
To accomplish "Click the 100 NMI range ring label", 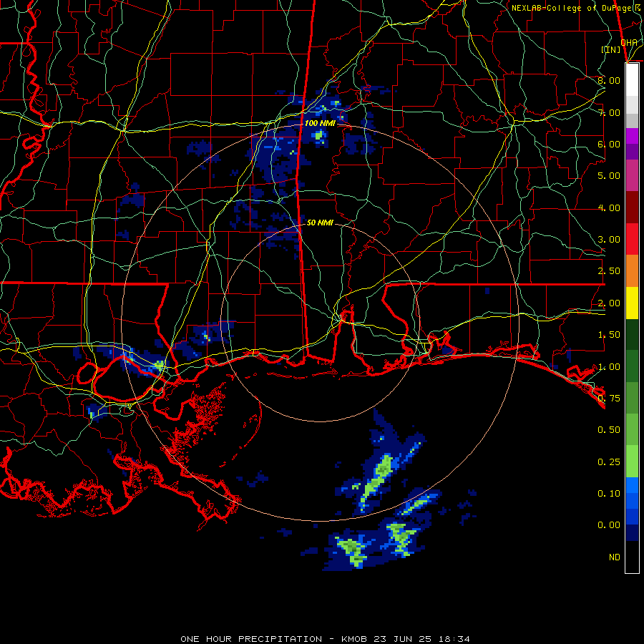I will 320,123.
